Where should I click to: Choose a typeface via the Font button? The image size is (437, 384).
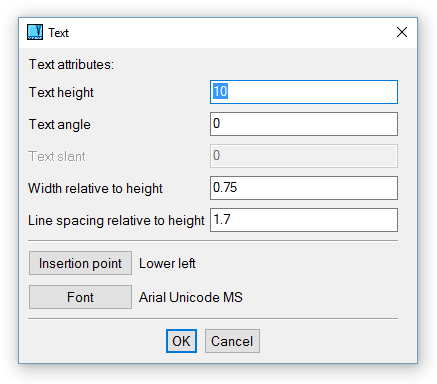[x=80, y=297]
